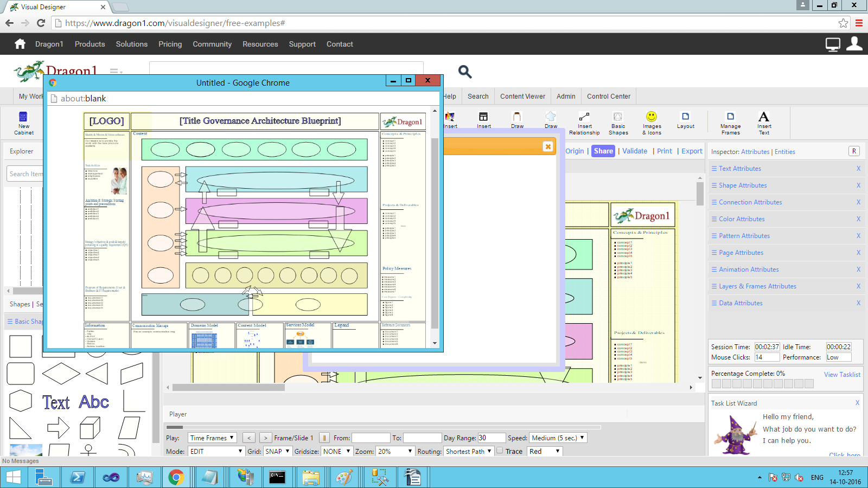The width and height of the screenshot is (868, 488).
Task: Select the Insert Text tool
Action: coord(764,123)
